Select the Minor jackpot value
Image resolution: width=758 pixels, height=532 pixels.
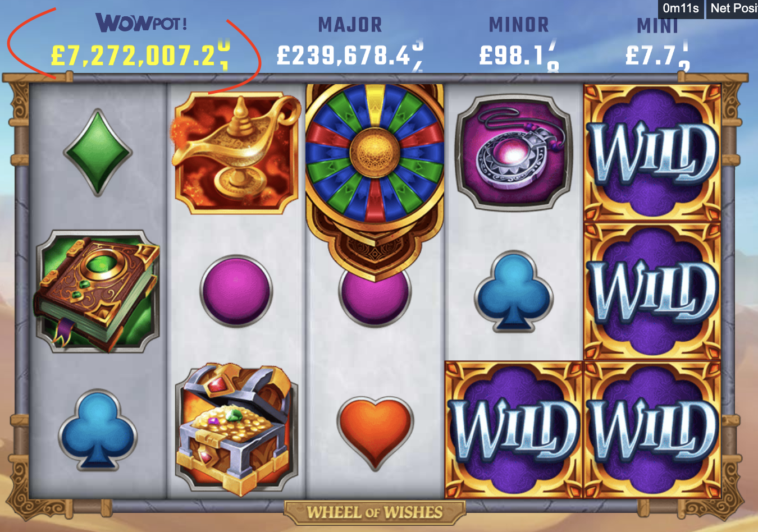519,56
